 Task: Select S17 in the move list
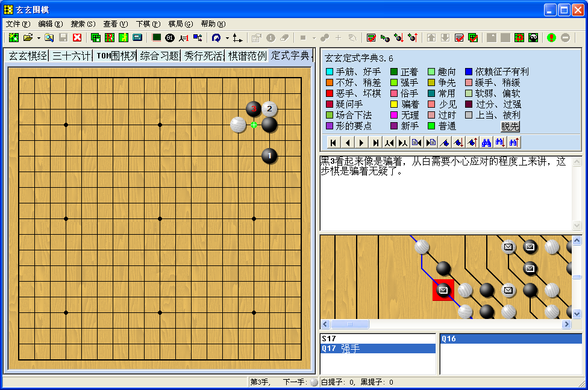[x=378, y=339]
